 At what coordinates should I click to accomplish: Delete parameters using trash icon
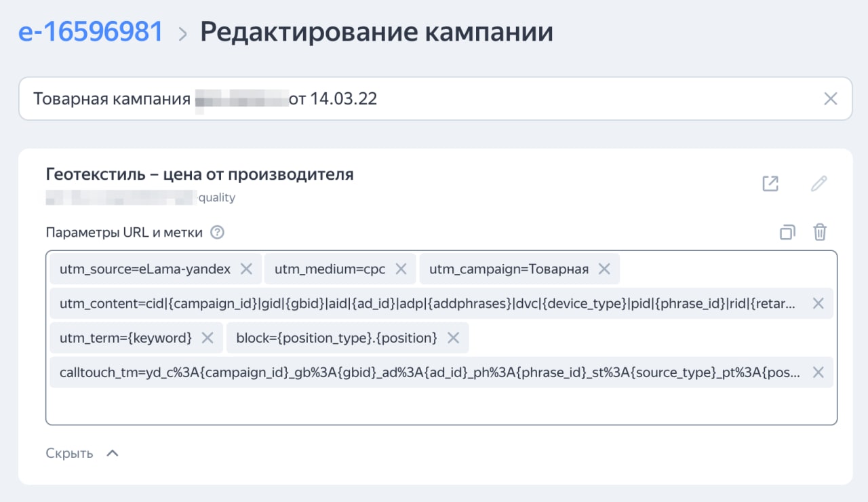(x=820, y=233)
